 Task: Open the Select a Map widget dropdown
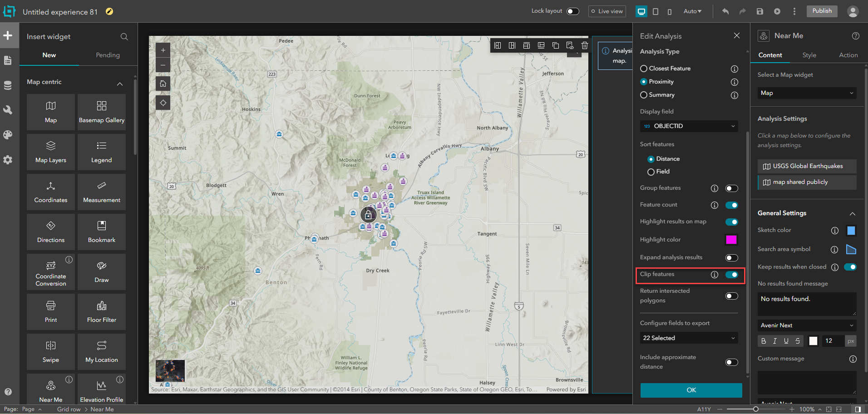click(807, 93)
